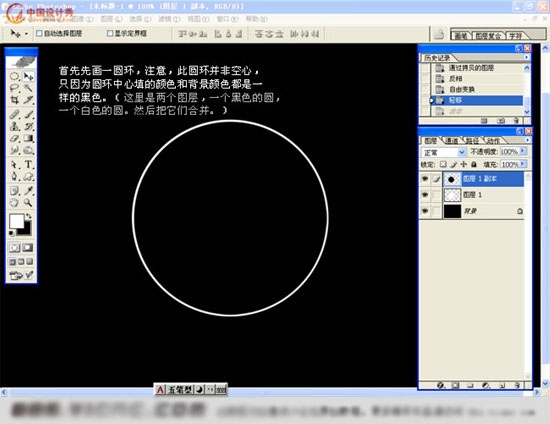The width and height of the screenshot is (550, 424).
Task: Reset default foreground and background colors
Action: tap(11, 233)
